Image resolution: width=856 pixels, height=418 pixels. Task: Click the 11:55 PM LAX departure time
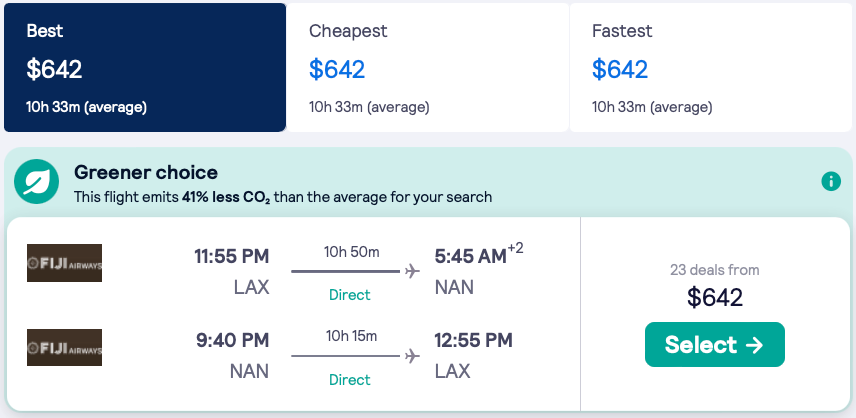click(x=232, y=257)
